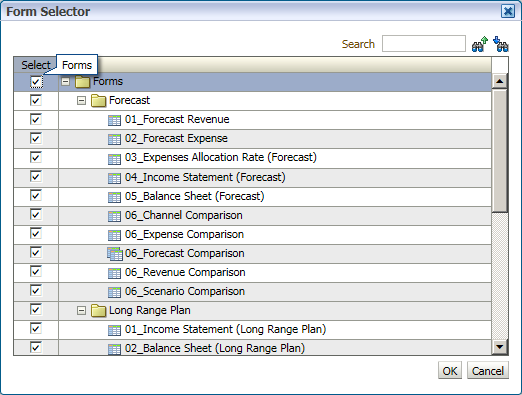Deselect 04_Income Statement (Forecast) checkbox

tap(36, 176)
